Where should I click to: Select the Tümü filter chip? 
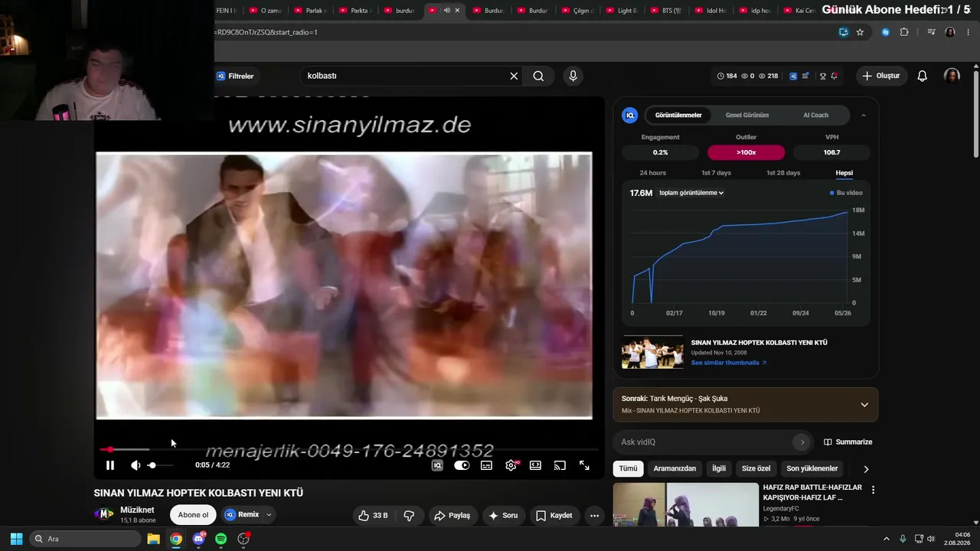pos(629,468)
